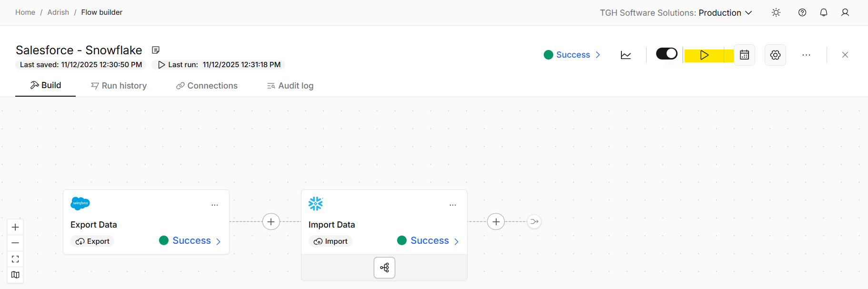Go to Home breadcrumb
Viewport: 868px width, 289px height.
pyautogui.click(x=25, y=12)
